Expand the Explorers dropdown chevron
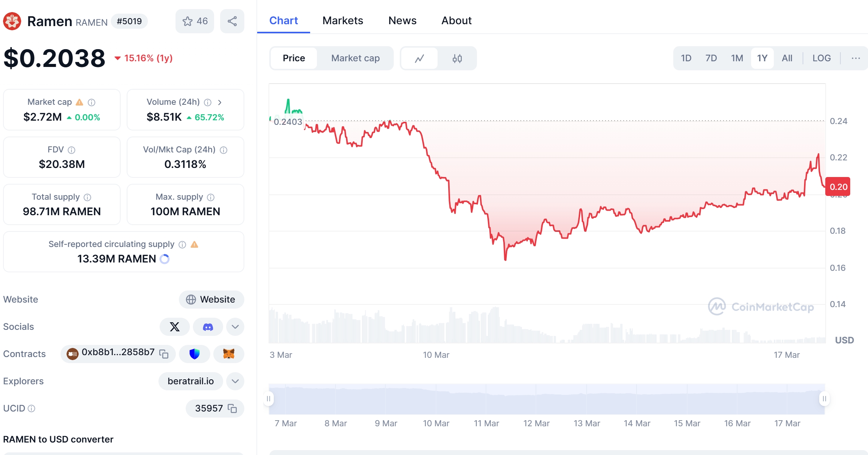Image resolution: width=868 pixels, height=455 pixels. [x=235, y=381]
